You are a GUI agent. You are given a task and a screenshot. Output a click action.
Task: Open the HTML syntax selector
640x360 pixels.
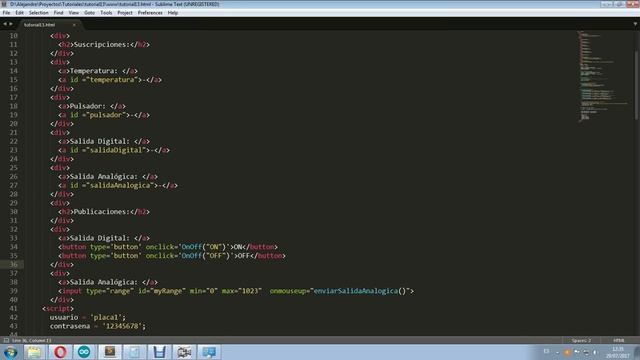point(618,340)
